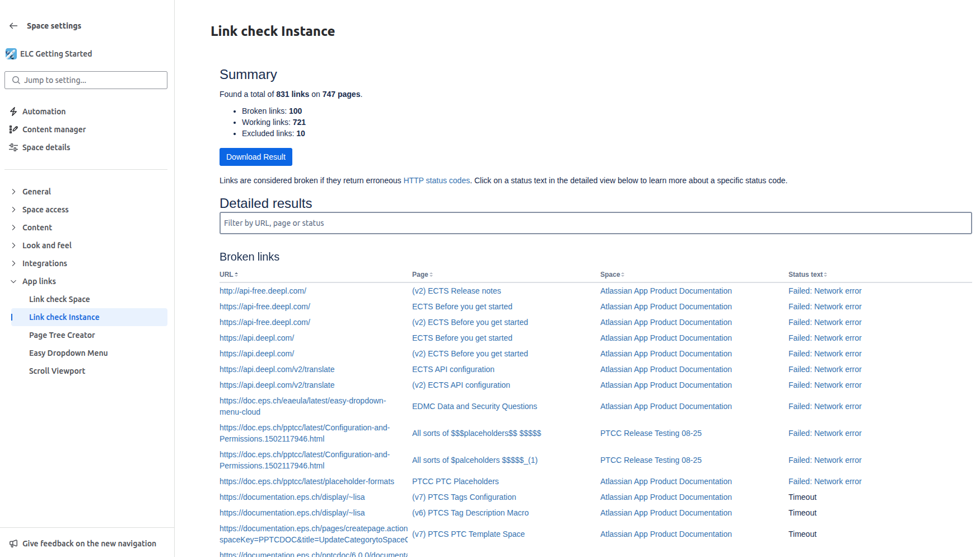Click the Filter by URL, page or status field

pyautogui.click(x=595, y=223)
